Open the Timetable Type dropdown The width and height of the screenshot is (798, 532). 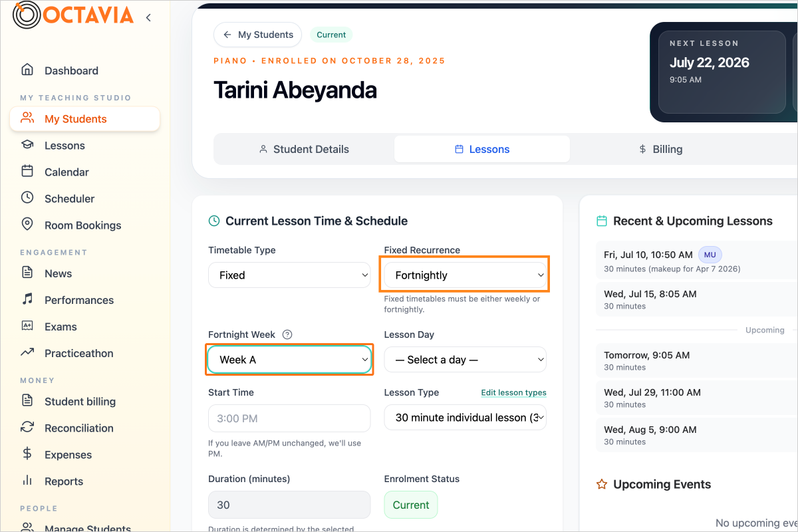coord(289,275)
